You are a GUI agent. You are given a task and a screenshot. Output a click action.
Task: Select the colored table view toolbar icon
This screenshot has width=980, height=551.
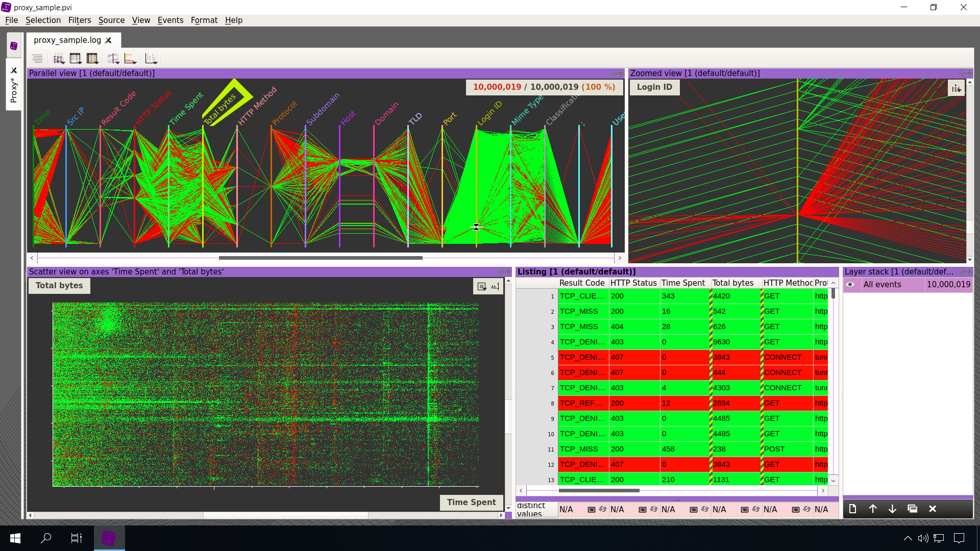click(92, 58)
